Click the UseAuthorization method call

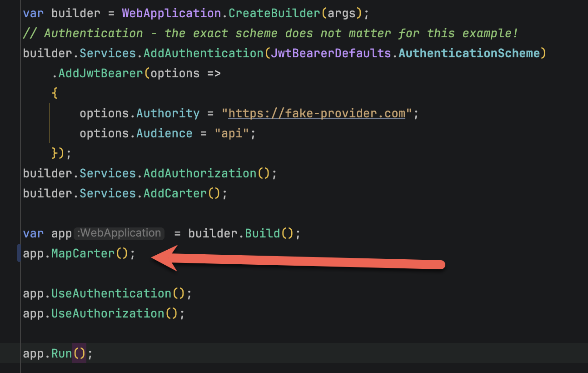(108, 313)
